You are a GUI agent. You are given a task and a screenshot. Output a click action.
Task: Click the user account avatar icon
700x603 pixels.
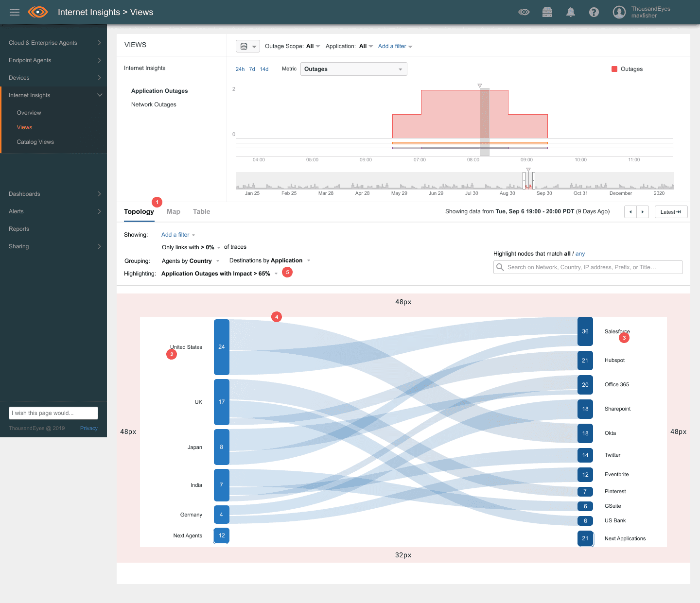(x=619, y=12)
